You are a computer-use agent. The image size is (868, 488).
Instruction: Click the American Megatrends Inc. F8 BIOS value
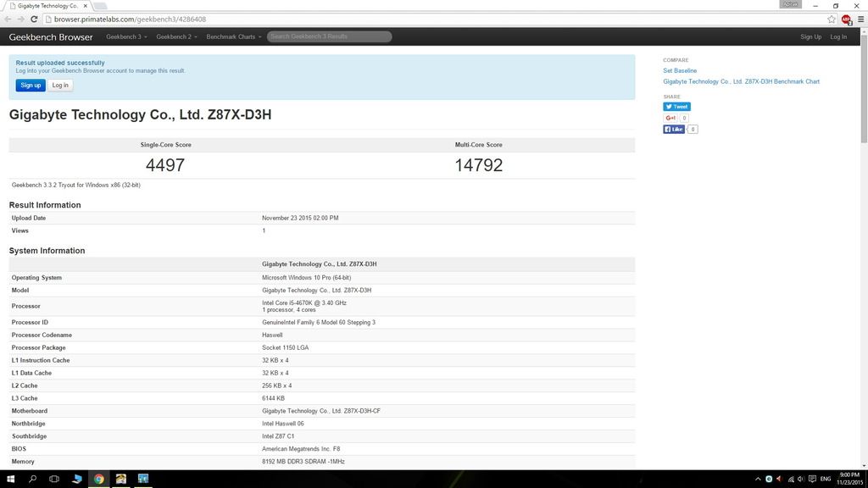click(301, 449)
